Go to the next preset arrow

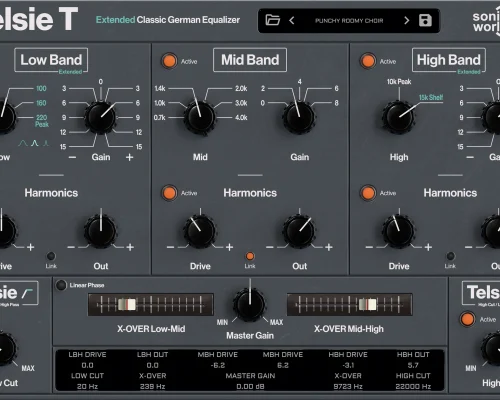(x=406, y=21)
